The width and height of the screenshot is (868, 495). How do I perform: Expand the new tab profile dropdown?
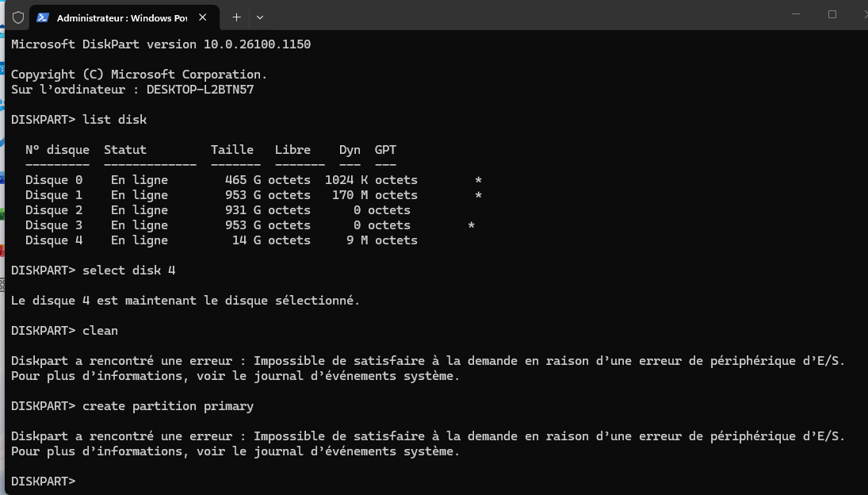tap(260, 17)
